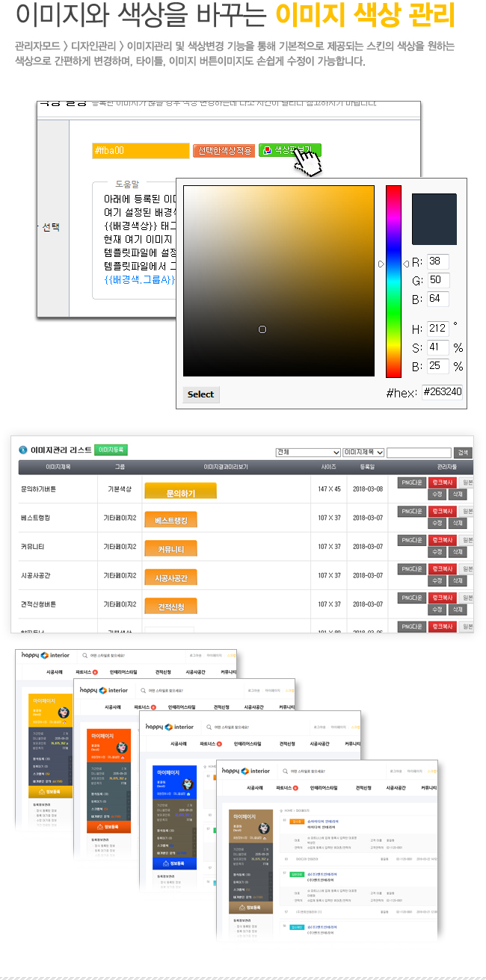486x980 pixels.
Task: Click the profile avatar in brown-themed 마이페이지 box
Action: 264,827
